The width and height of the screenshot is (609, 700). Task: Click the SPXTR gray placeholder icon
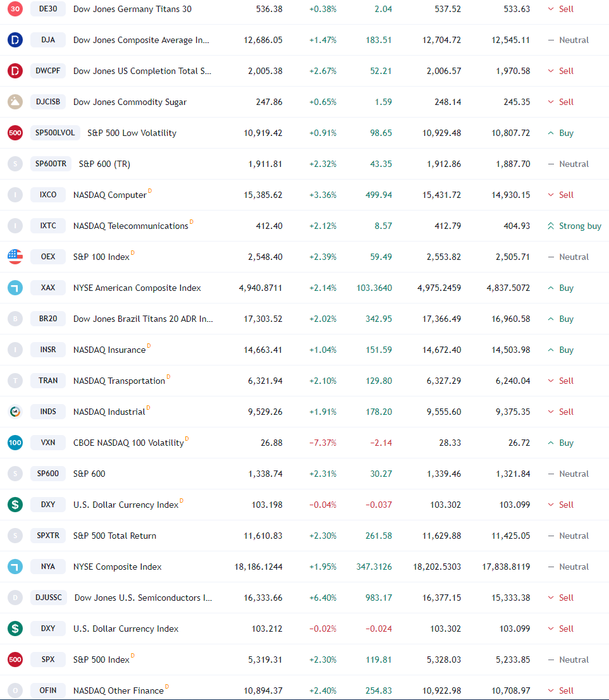[x=15, y=535]
